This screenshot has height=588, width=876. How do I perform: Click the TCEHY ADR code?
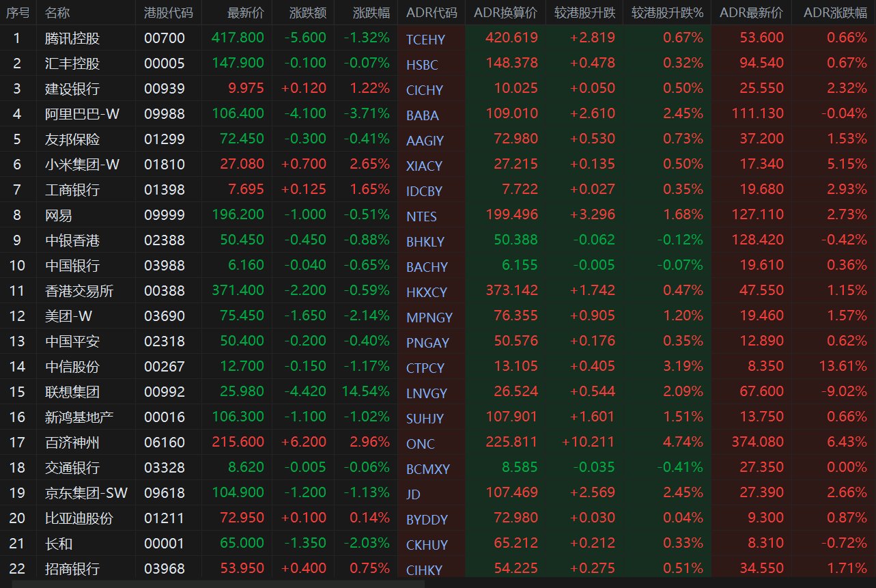[x=425, y=40]
